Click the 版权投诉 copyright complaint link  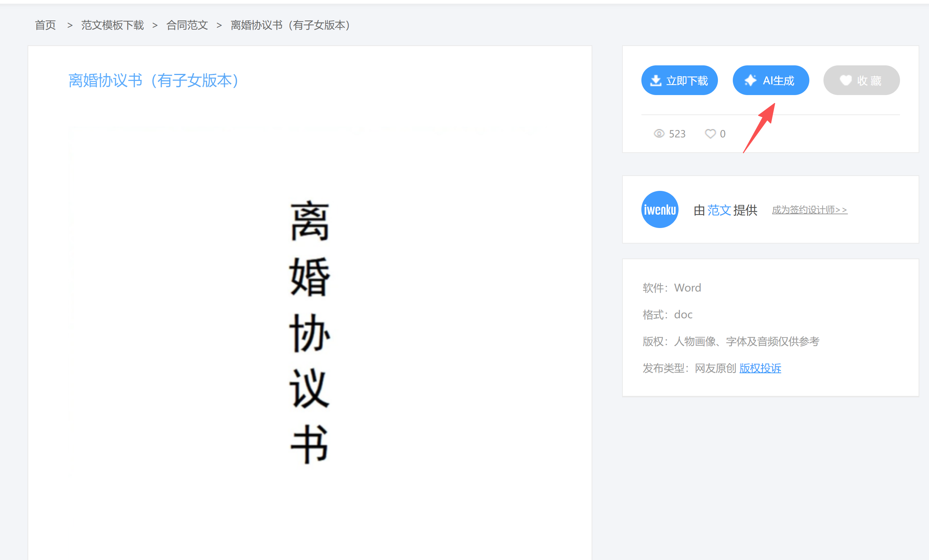point(760,368)
